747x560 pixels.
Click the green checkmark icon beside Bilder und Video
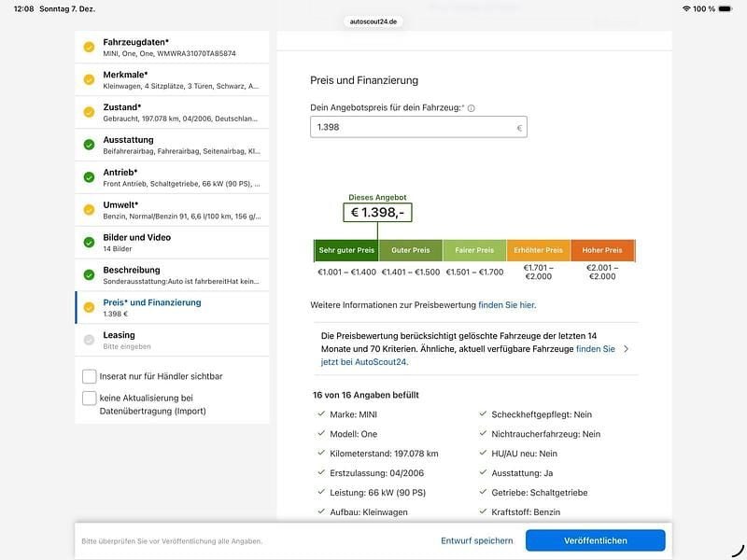pos(89,243)
